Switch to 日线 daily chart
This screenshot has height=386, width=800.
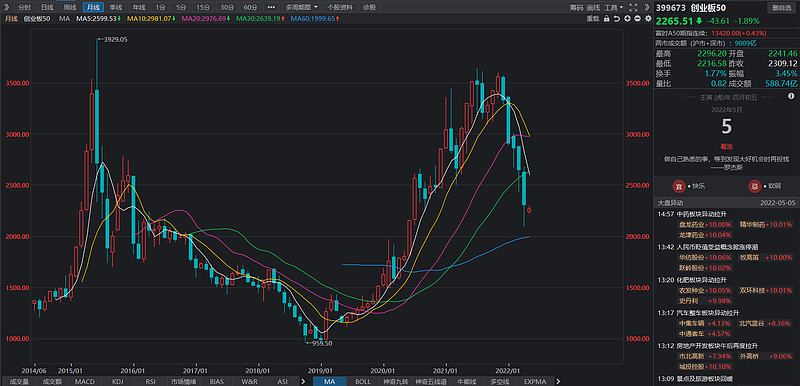point(47,7)
